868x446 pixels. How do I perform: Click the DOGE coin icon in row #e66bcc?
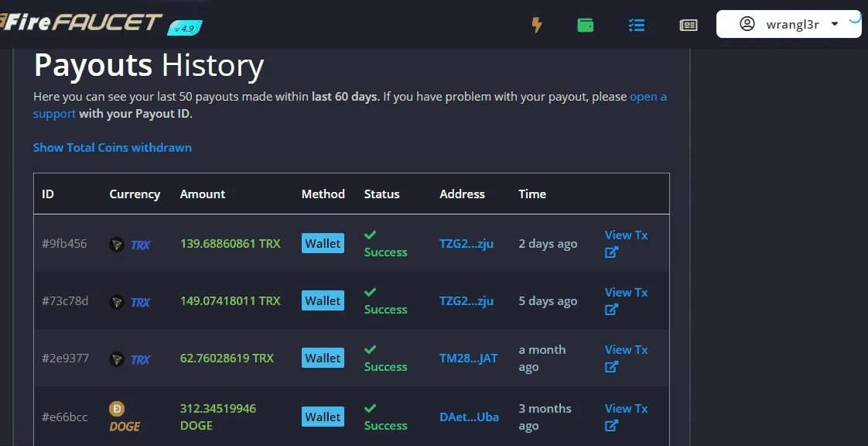[x=117, y=409]
